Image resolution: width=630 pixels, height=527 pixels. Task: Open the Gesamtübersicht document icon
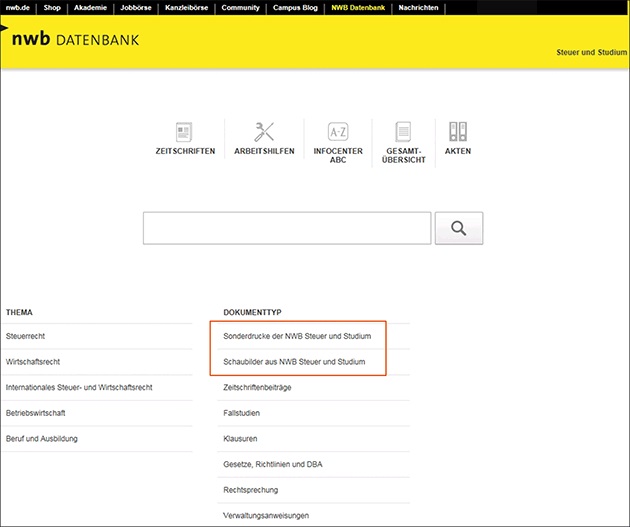[403, 132]
